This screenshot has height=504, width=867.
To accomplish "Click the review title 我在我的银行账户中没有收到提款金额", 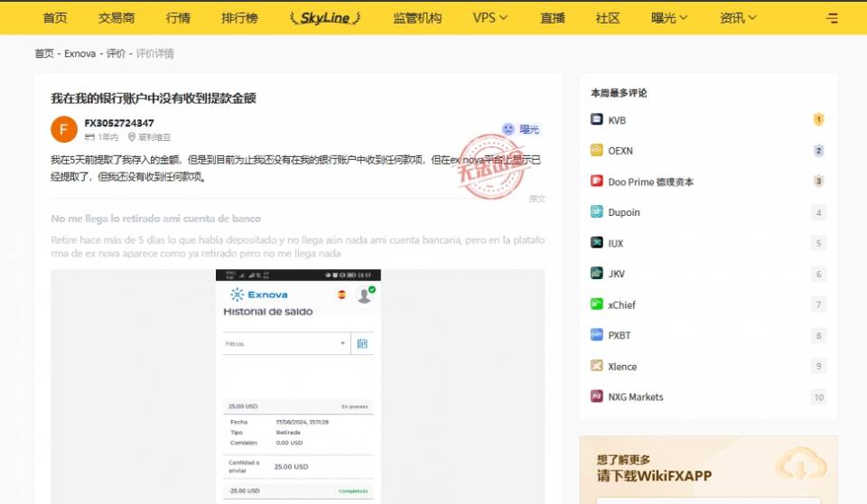I will 154,98.
